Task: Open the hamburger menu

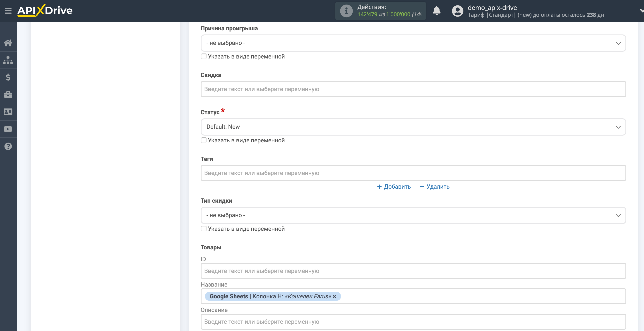Action: tap(8, 11)
